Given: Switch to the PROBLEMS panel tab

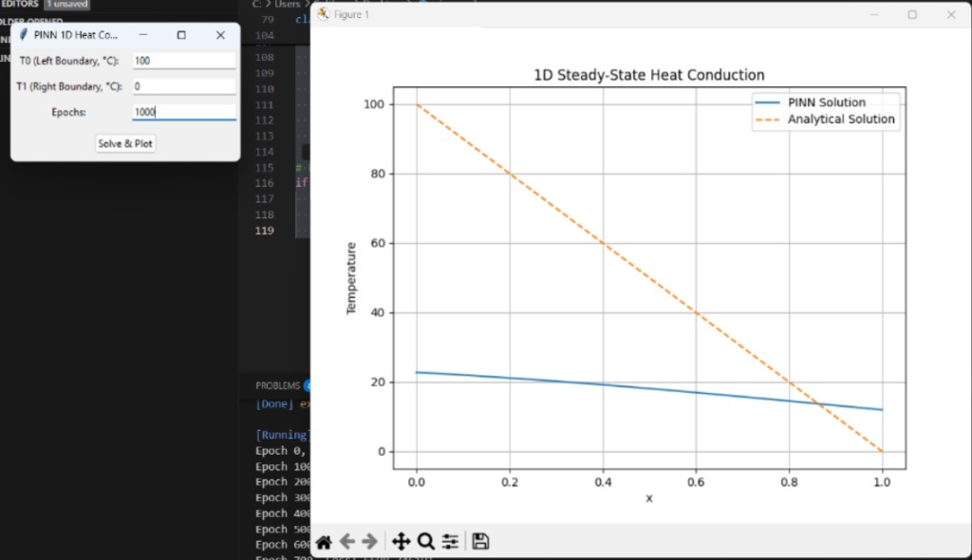Looking at the screenshot, I should point(277,386).
